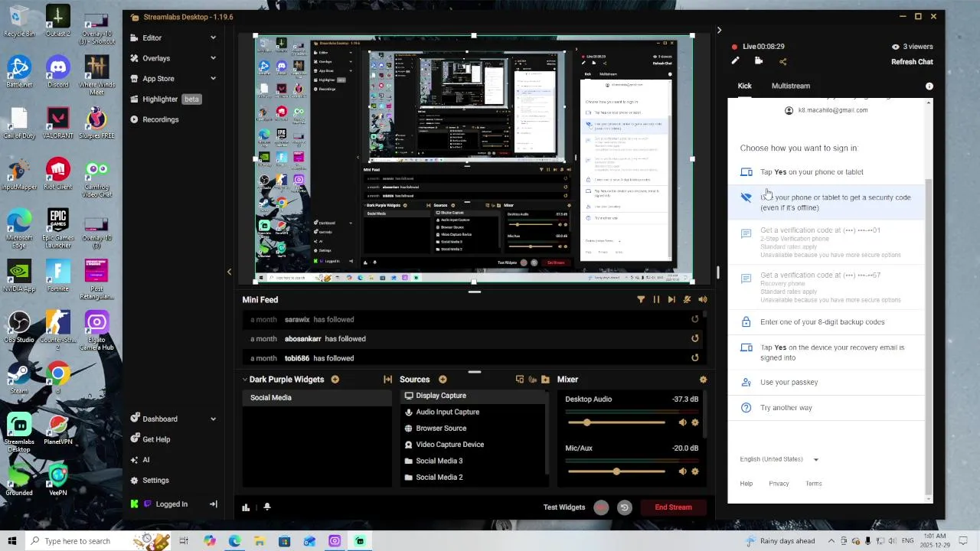Open Mixer advanced audio settings gear

[x=703, y=380]
